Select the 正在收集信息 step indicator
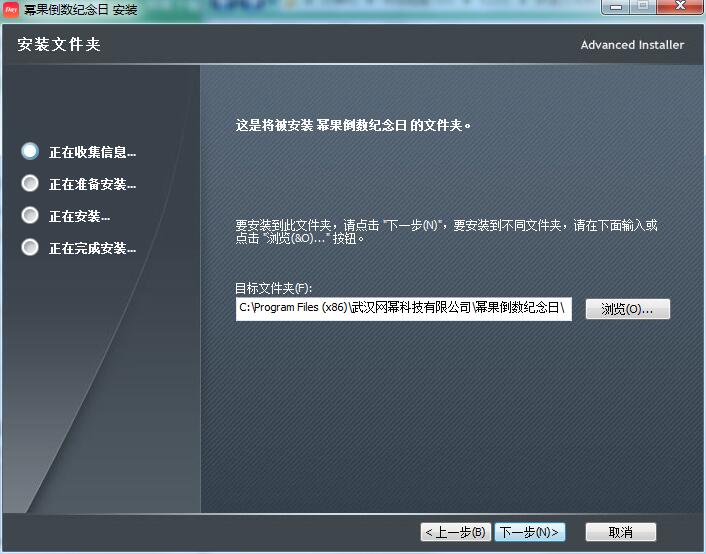Viewport: 706px width, 554px height. 30,151
